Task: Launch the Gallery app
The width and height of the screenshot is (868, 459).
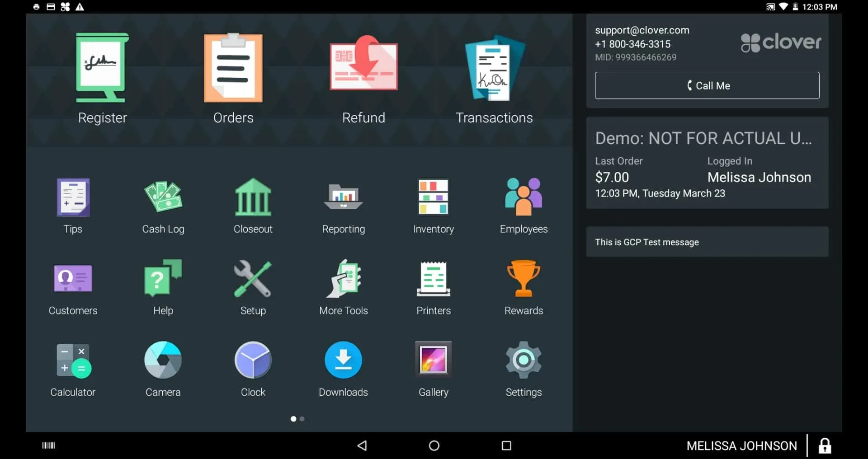Action: (x=434, y=370)
